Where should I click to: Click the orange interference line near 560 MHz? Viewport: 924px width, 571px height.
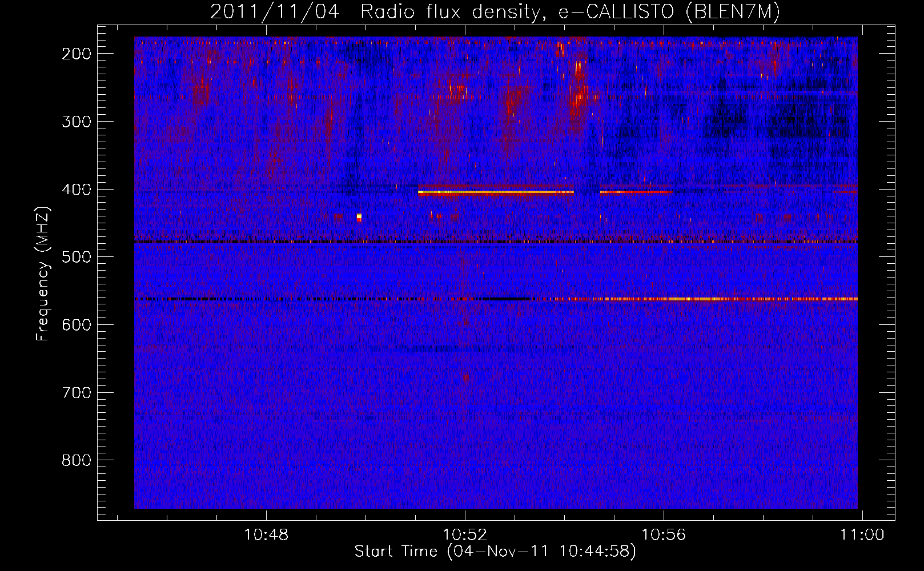702,299
